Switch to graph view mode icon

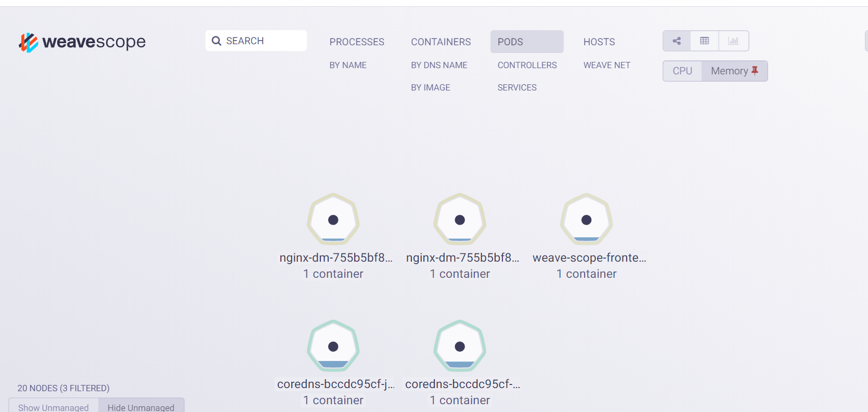pyautogui.click(x=677, y=41)
